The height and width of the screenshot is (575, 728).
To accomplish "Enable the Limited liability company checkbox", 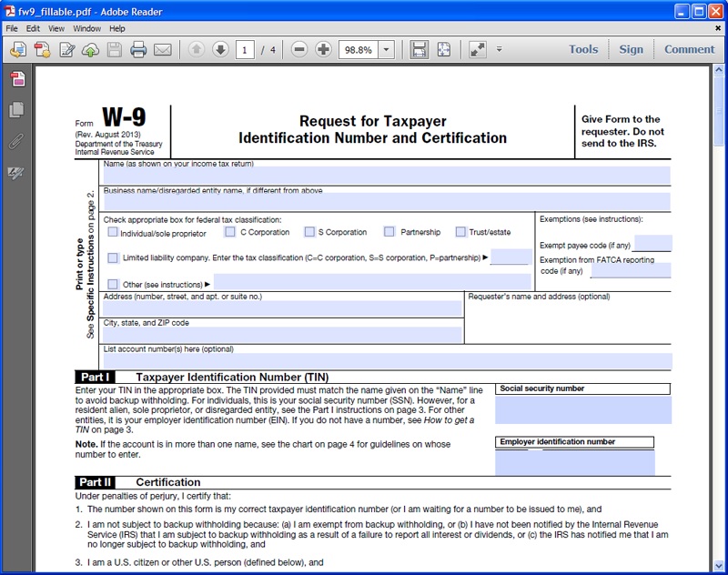I will tap(113, 257).
